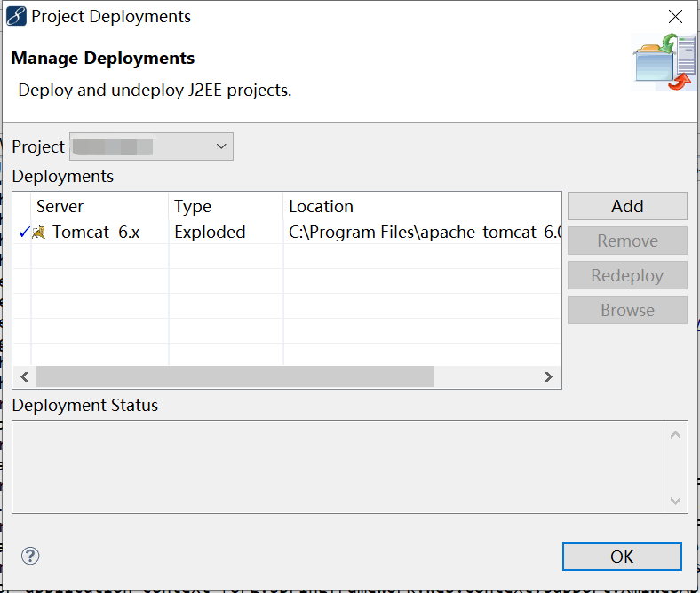
Task: Click the Browse button
Action: click(x=627, y=310)
